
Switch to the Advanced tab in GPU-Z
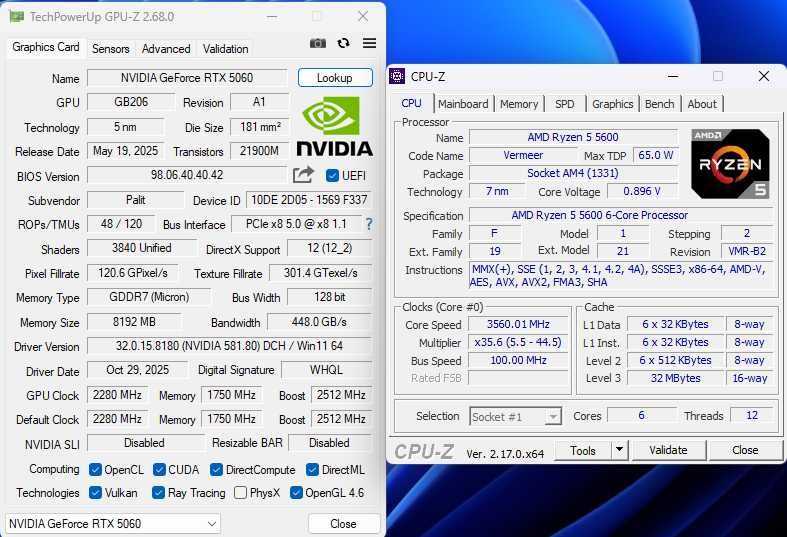166,49
